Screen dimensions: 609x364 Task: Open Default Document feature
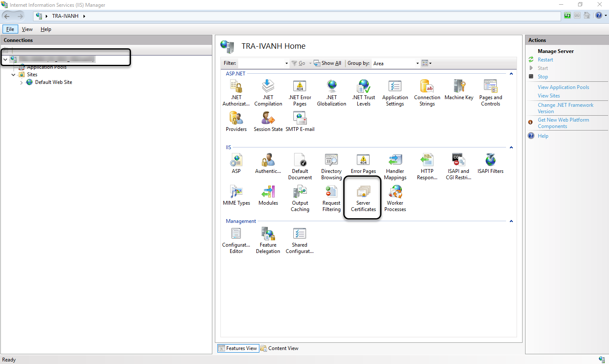(x=300, y=167)
